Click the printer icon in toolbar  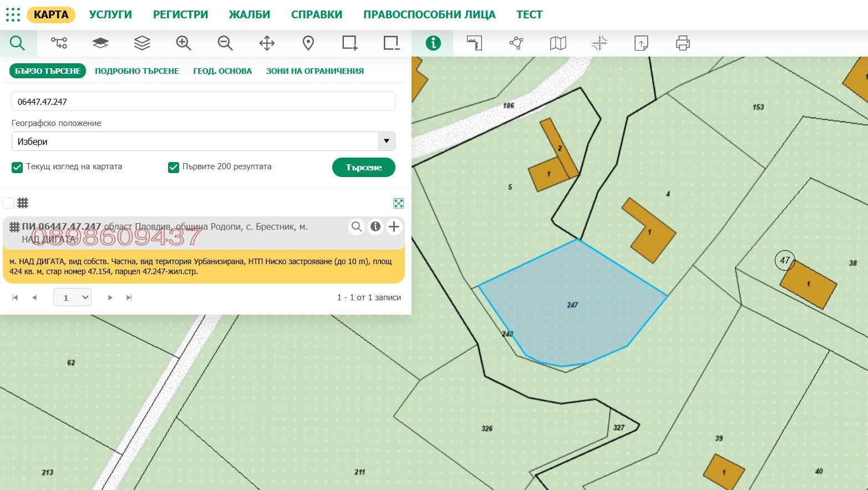[x=683, y=43]
